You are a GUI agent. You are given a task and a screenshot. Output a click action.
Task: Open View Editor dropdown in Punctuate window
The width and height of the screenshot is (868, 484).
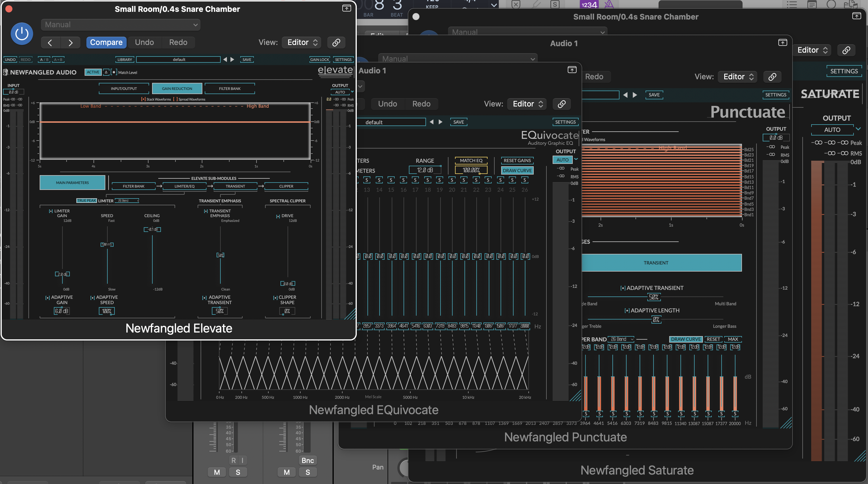click(738, 77)
